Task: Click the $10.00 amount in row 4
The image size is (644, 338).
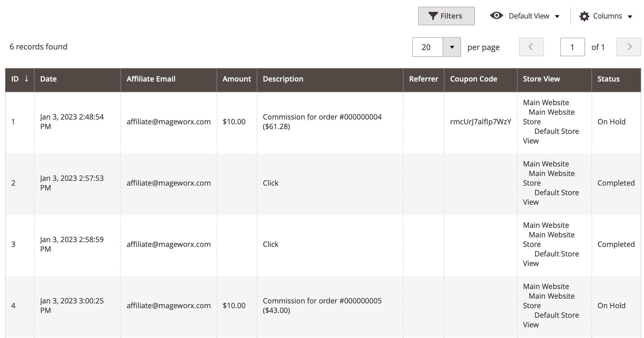Action: tap(234, 306)
